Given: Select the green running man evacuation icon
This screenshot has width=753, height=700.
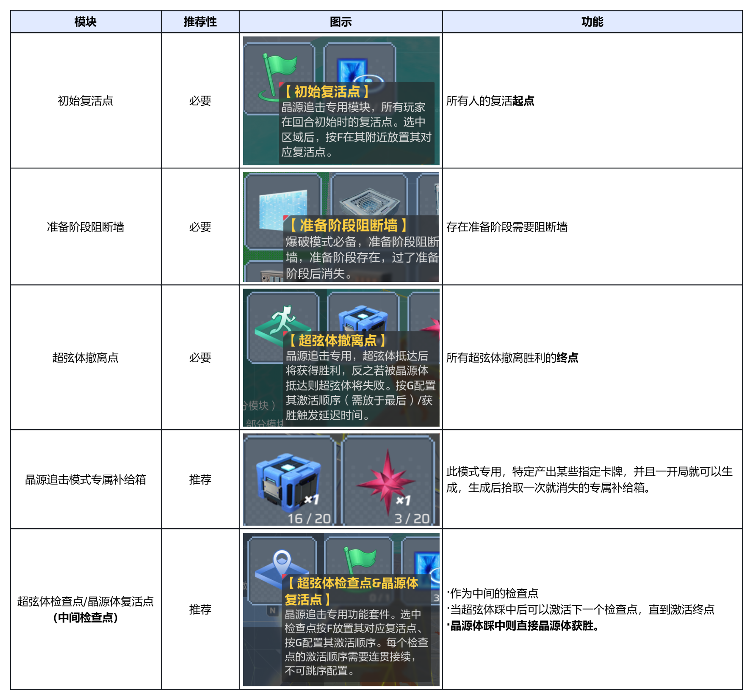Looking at the screenshot, I should (x=282, y=322).
